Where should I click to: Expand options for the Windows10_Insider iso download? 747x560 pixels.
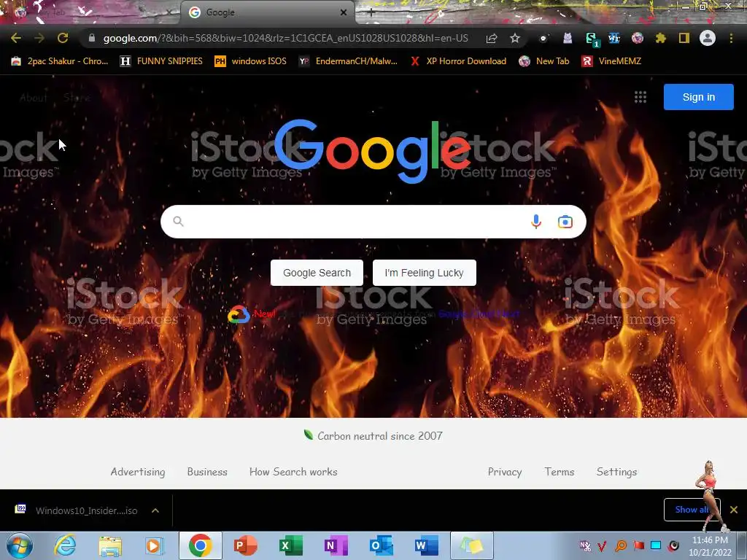click(155, 510)
